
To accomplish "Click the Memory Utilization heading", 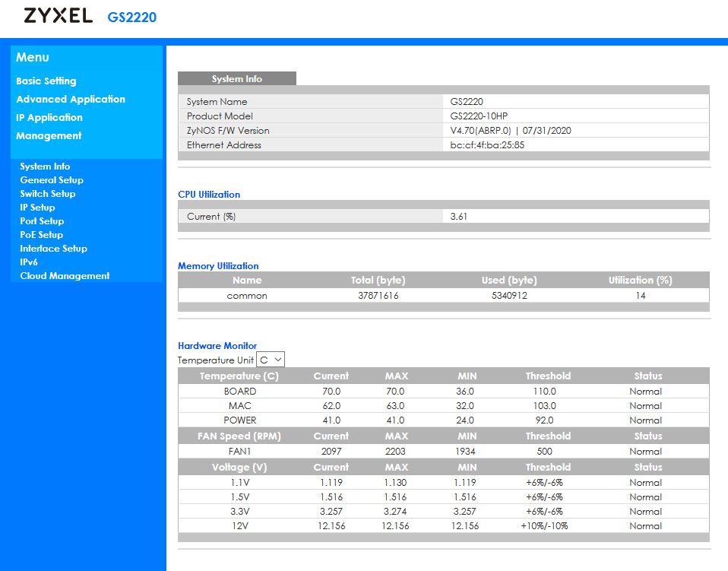I will (x=218, y=266).
